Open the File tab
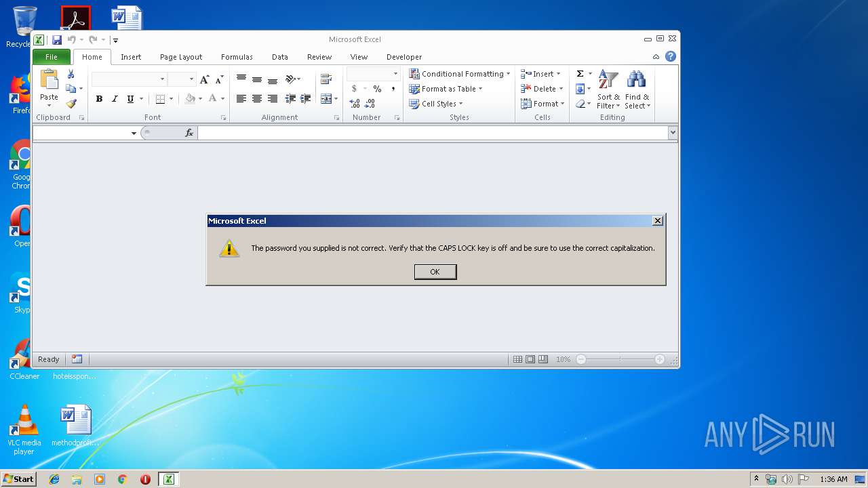 [x=52, y=57]
